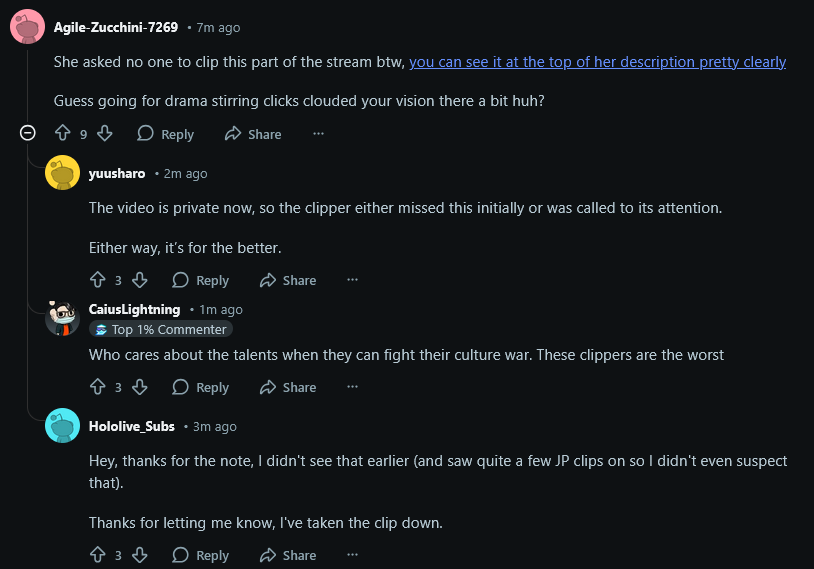Downvote Hololive_Subs' reply
The image size is (814, 569).
(x=140, y=555)
